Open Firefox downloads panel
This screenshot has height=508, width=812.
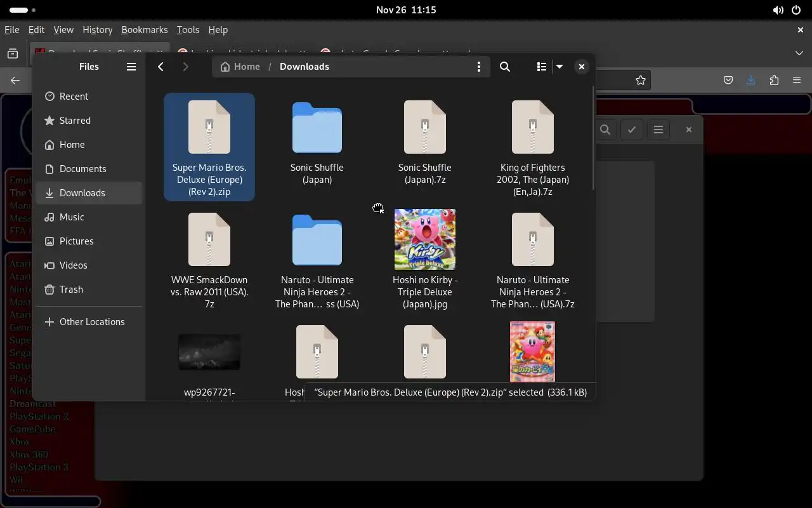click(751, 80)
